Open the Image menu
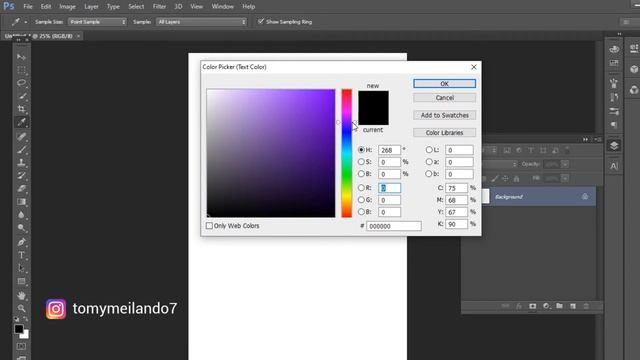The image size is (640, 360). (67, 7)
